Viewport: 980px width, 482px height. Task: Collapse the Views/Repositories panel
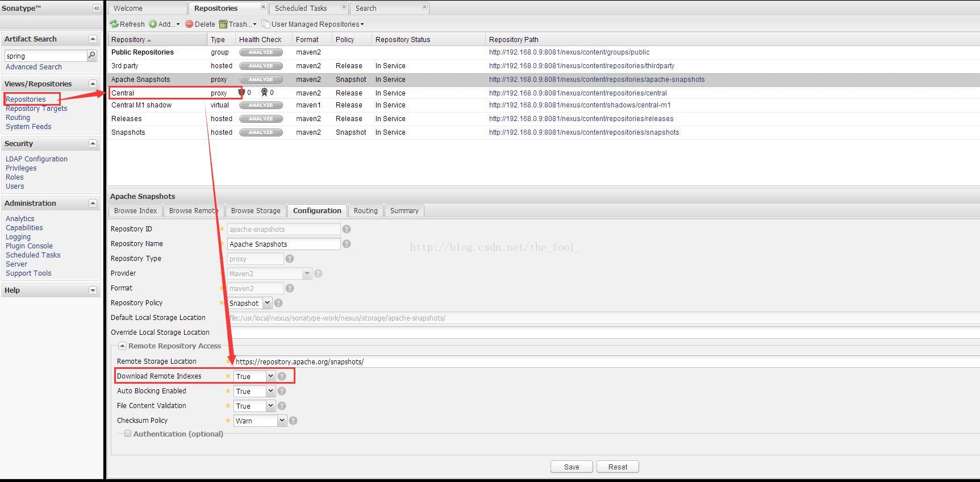tap(93, 84)
